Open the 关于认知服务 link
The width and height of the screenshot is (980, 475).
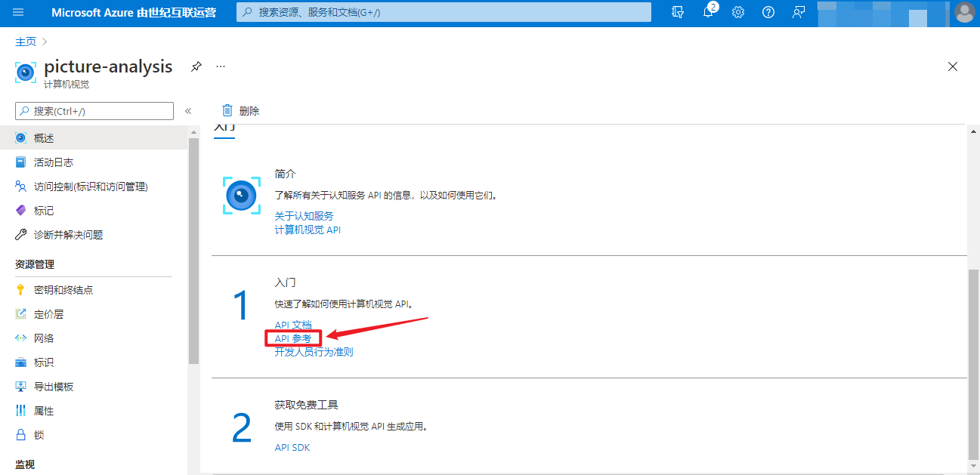[x=304, y=216]
